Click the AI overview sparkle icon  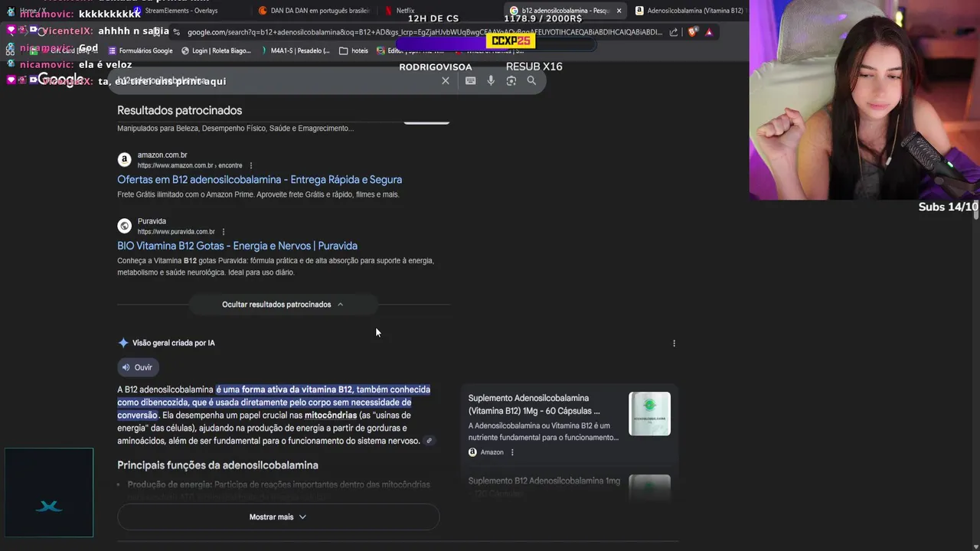pos(123,343)
